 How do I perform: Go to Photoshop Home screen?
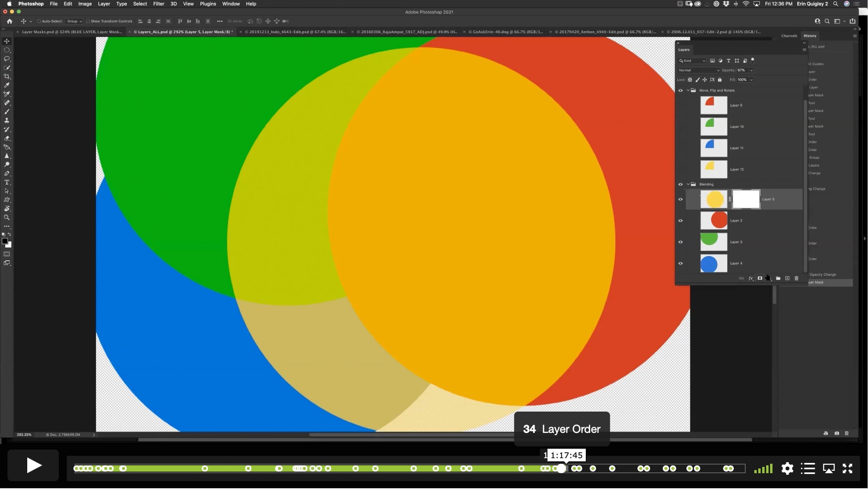point(9,21)
